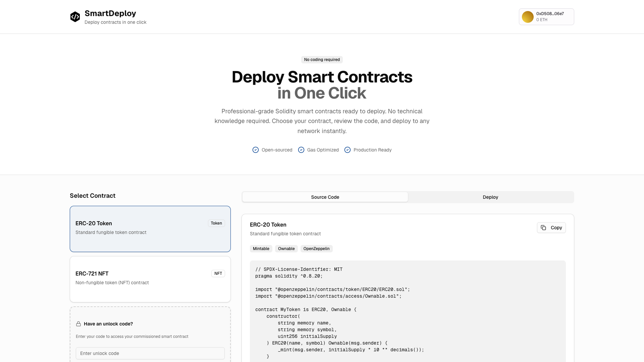This screenshot has height=362, width=644.
Task: Click the Token badge on ERC-20 card
Action: tap(216, 223)
